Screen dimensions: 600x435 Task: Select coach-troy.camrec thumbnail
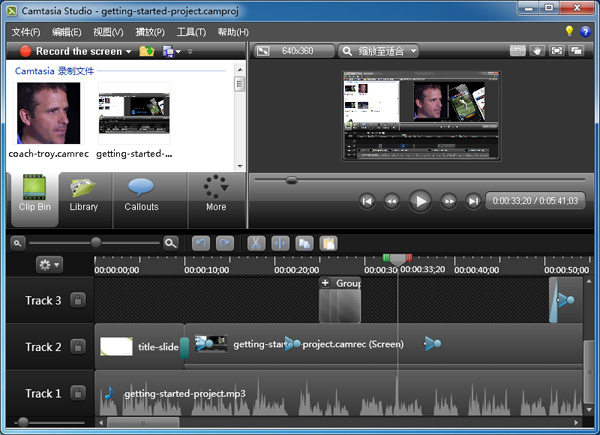click(49, 113)
